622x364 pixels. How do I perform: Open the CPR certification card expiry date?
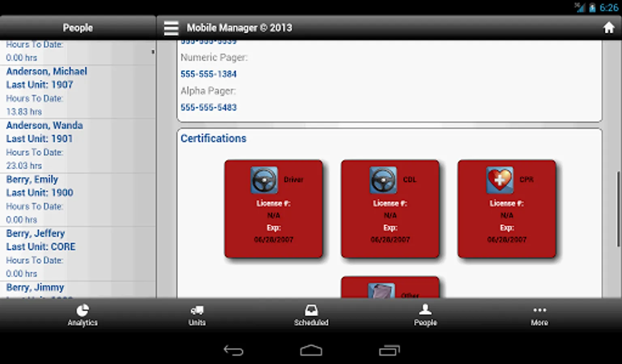(x=507, y=239)
